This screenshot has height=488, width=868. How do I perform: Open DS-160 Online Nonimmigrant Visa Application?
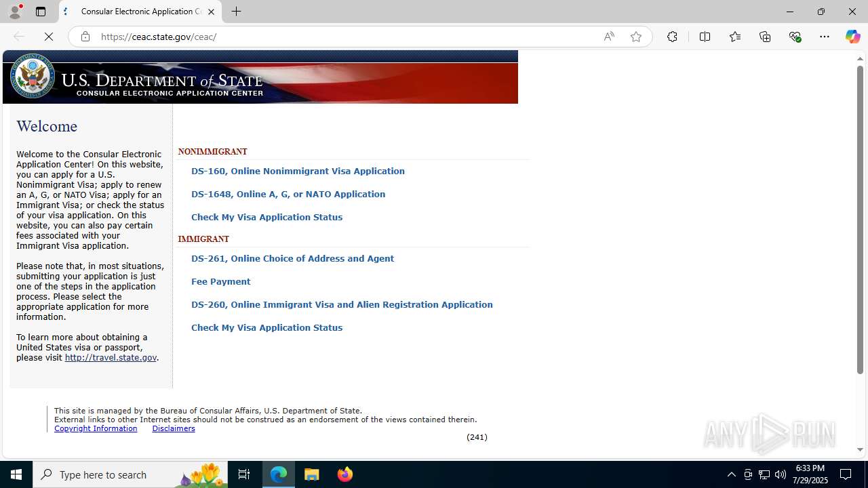coord(298,171)
